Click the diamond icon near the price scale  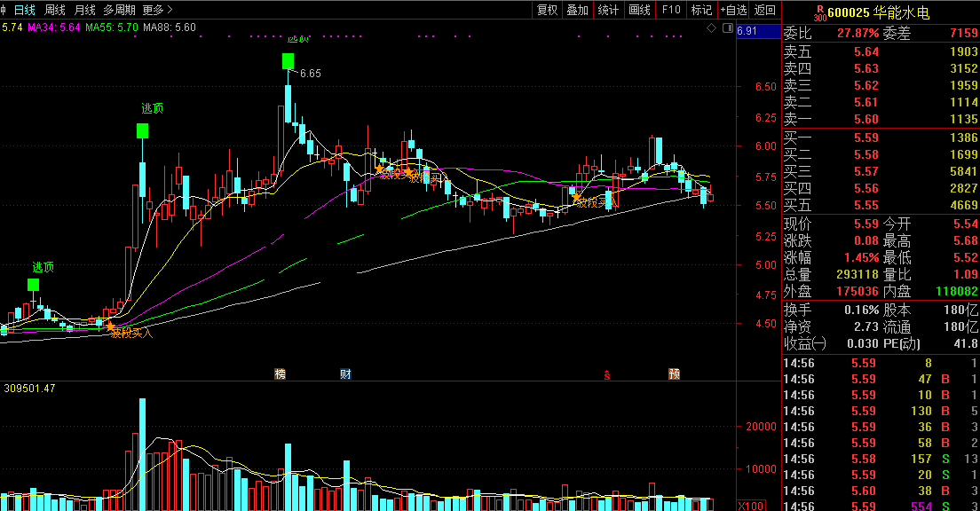click(711, 28)
